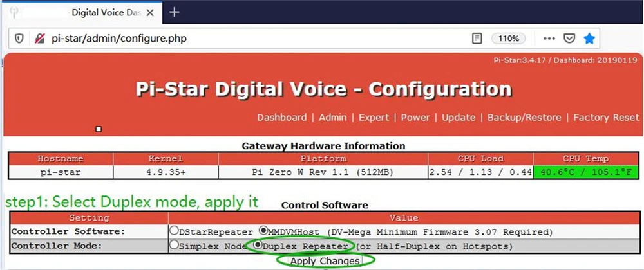644x270 pixels.
Task: Open the Power menu link
Action: 415,118
